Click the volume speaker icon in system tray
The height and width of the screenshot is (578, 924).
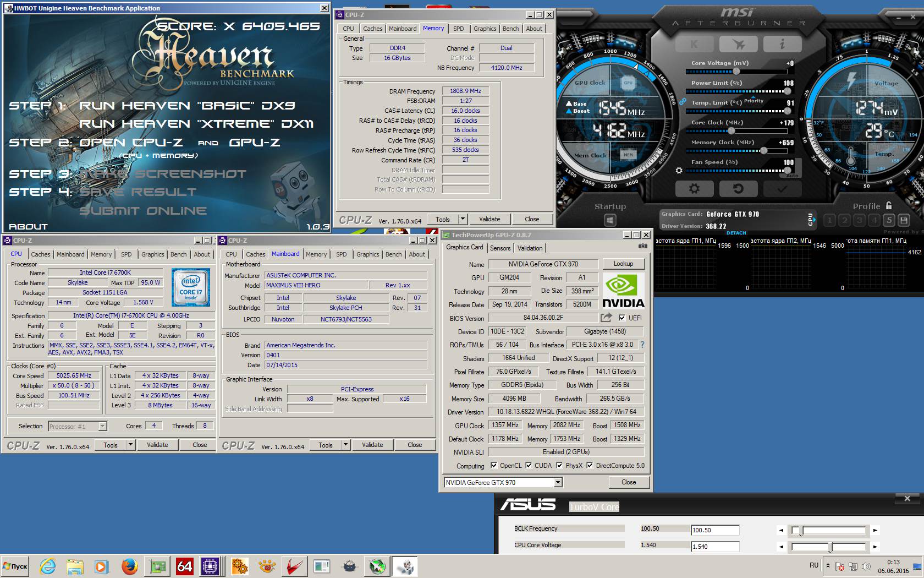click(866, 566)
